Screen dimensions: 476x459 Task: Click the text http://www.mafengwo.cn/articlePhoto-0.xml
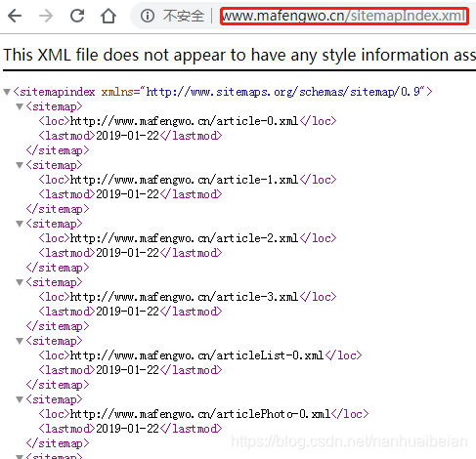click(x=200, y=414)
